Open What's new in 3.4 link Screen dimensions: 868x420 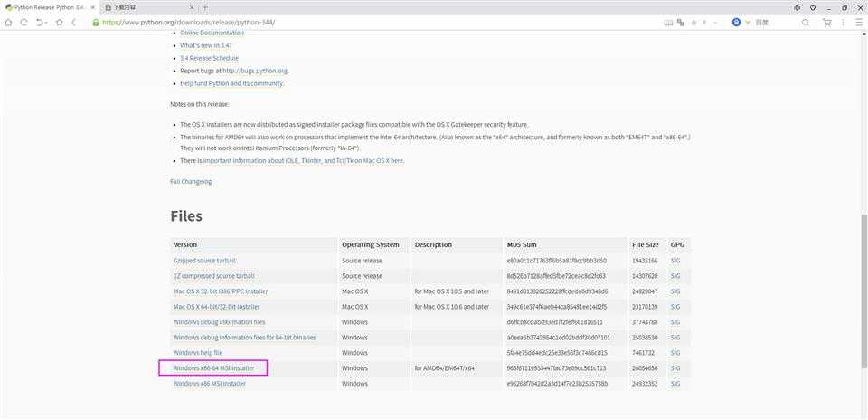coord(206,45)
